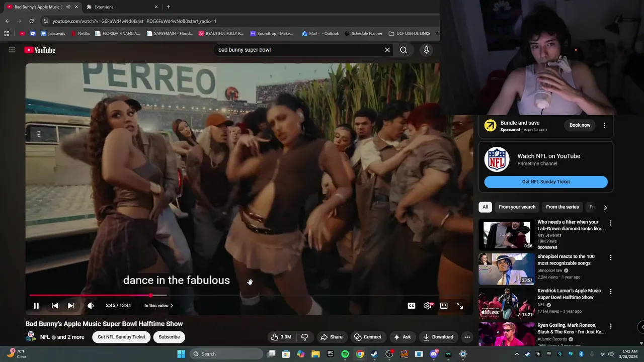Expand the UCF USEFUL LINKS bookmark folder
The image size is (644, 362).
click(410, 34)
